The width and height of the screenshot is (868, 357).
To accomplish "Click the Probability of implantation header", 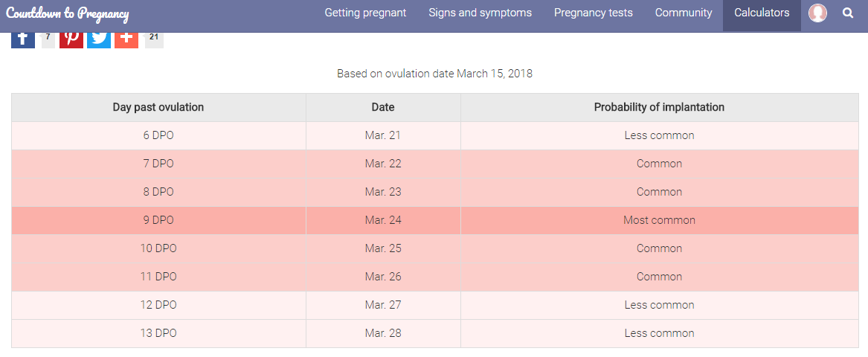I will click(x=659, y=107).
